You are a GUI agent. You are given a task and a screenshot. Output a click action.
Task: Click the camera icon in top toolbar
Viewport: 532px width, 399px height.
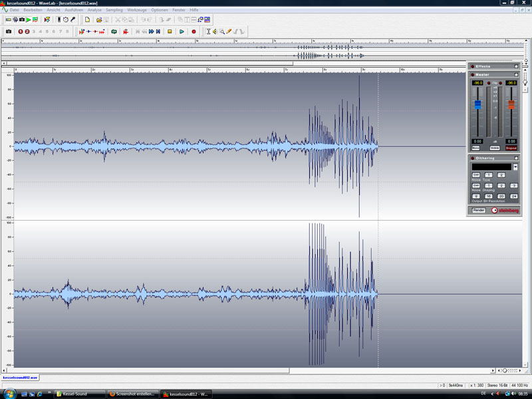click(22, 20)
